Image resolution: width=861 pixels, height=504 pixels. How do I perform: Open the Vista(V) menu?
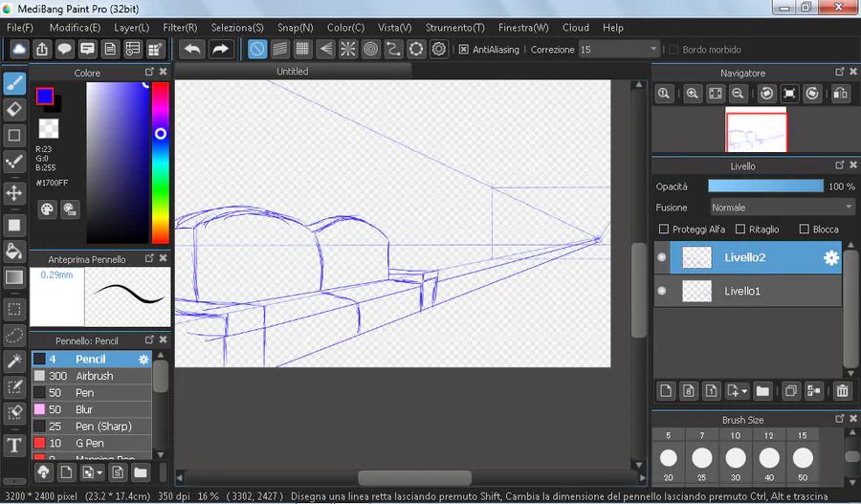point(395,28)
